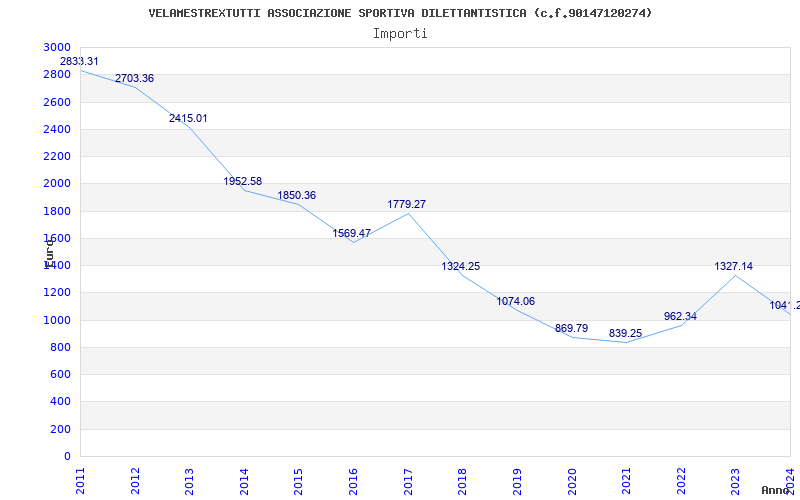Viewport: 800px width, 500px height.
Task: Click the 2012 x-axis year label
Action: click(x=135, y=481)
